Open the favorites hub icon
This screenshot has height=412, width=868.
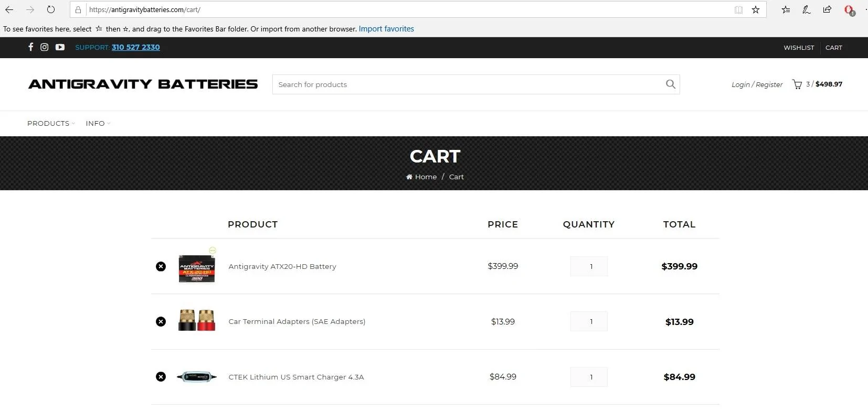pyautogui.click(x=786, y=9)
